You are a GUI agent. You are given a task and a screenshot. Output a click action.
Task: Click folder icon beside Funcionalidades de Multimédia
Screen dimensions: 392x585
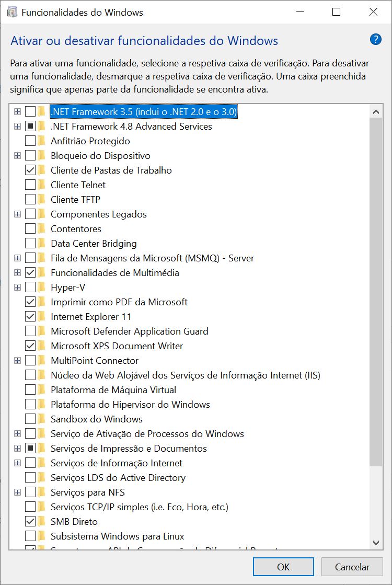[x=41, y=273]
